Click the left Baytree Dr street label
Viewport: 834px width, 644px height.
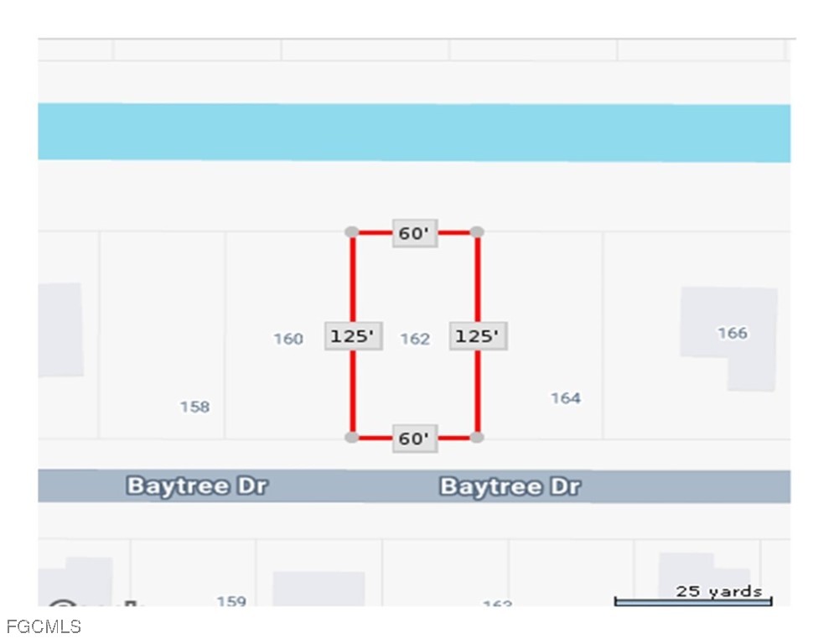click(197, 486)
